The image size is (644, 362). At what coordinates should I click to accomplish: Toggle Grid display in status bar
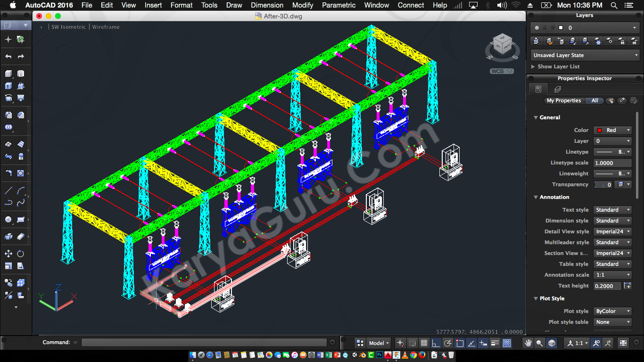[x=424, y=343]
